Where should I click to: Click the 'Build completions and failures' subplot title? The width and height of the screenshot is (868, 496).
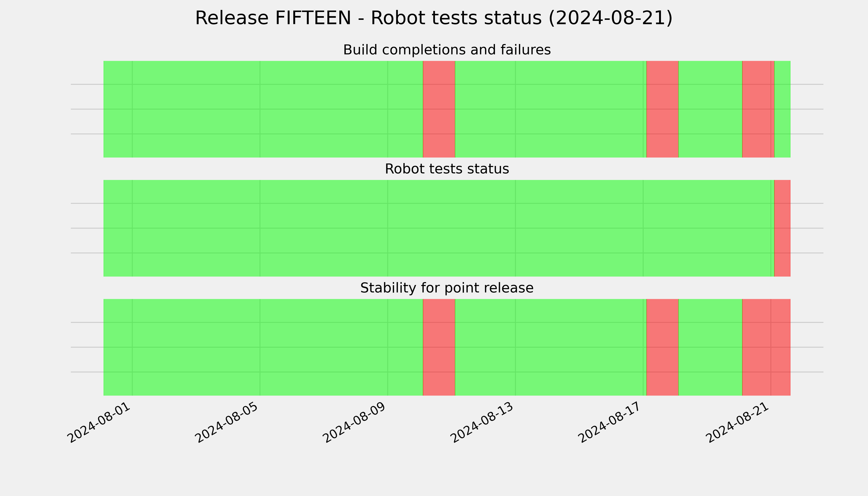447,50
